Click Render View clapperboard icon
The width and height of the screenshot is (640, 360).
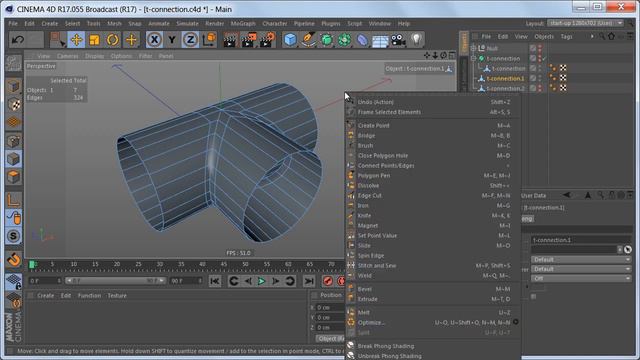230,40
